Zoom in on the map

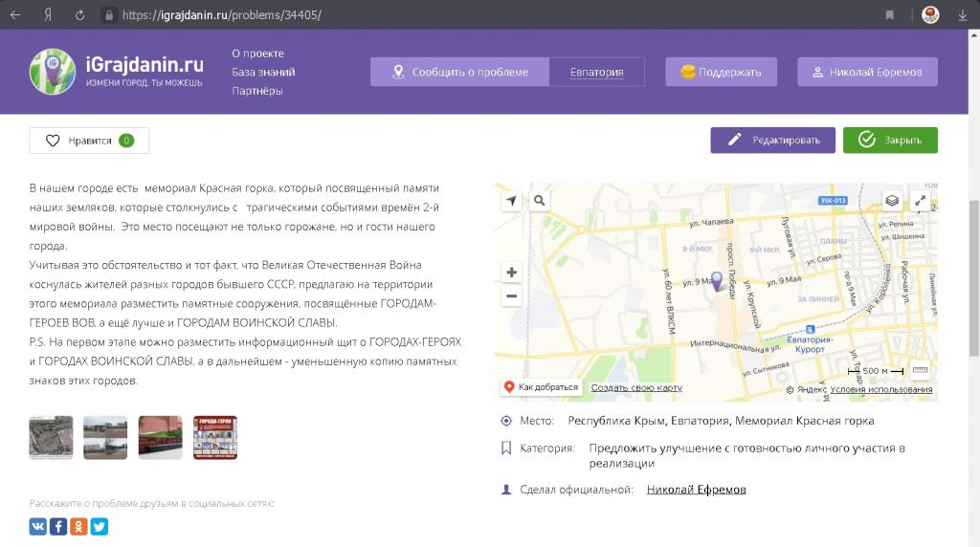(512, 273)
